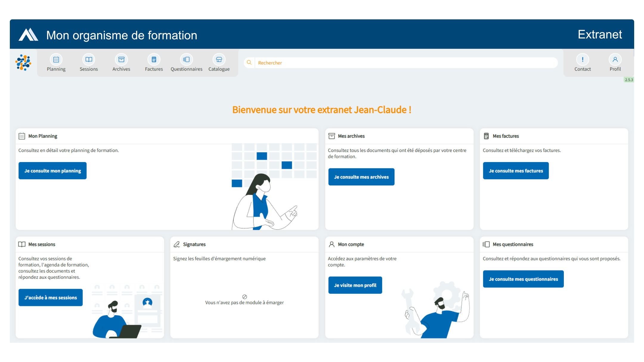Select the Sessions menu label
This screenshot has height=362, width=644.
89,69
